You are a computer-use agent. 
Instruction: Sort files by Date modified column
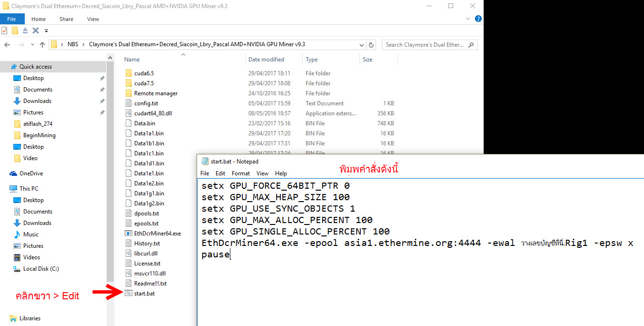266,60
